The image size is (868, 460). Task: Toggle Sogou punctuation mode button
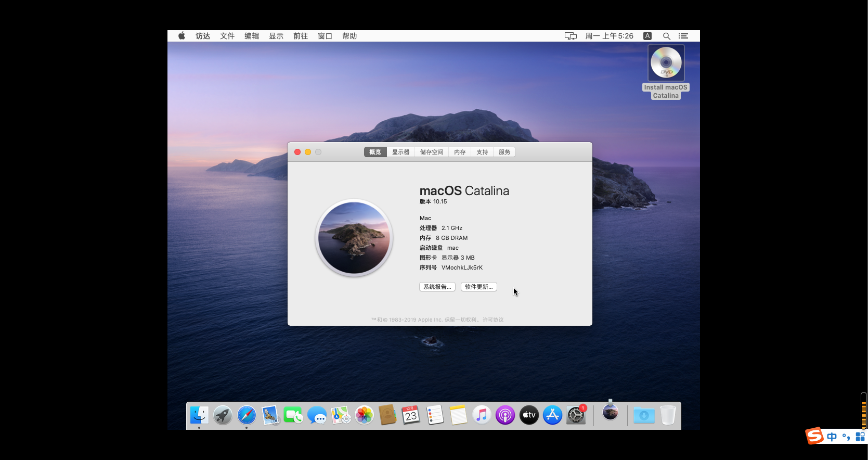[846, 437]
